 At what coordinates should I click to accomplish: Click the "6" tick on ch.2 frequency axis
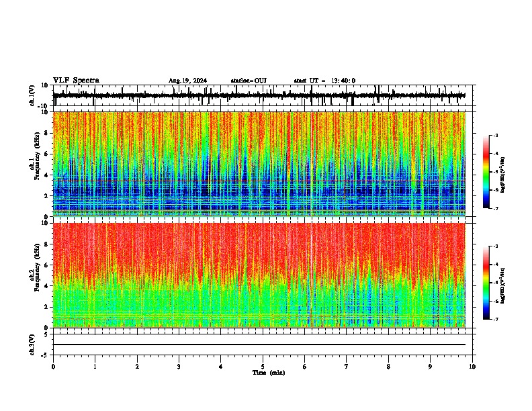[x=46, y=265]
